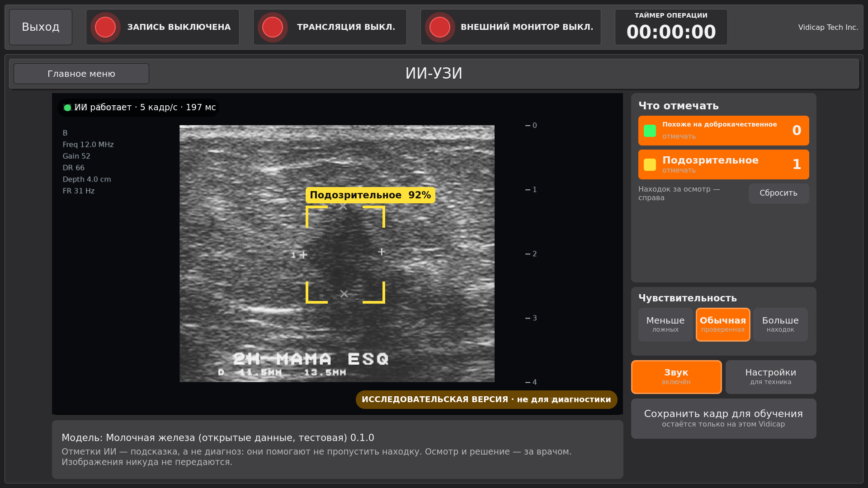Click the 'Vidicap Tech Inc.' label
Screen dimensions: 868x488
point(828,27)
